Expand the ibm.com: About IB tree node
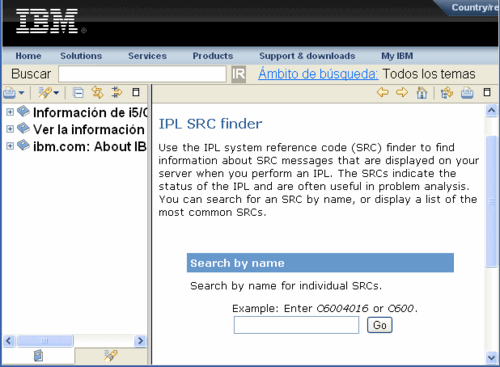 10,146
